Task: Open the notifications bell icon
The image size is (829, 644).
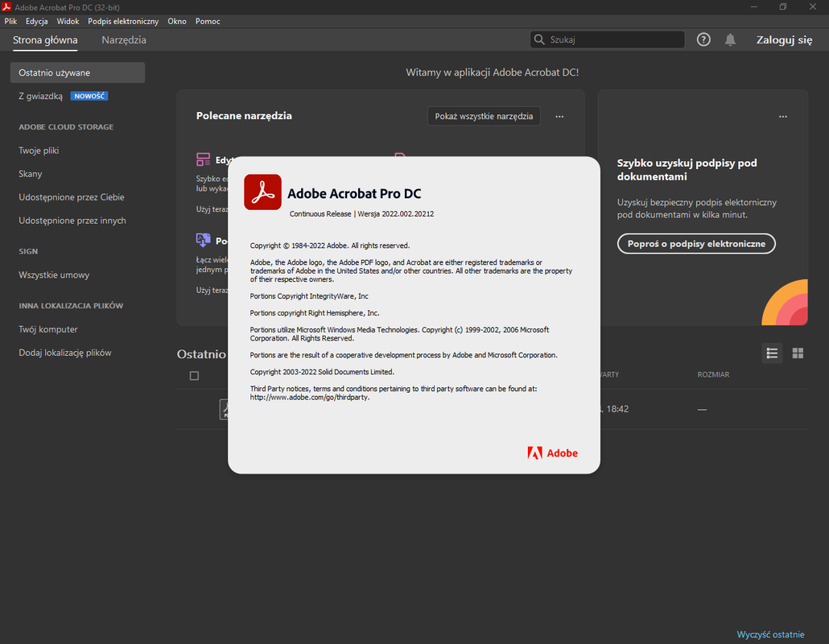Action: (730, 39)
